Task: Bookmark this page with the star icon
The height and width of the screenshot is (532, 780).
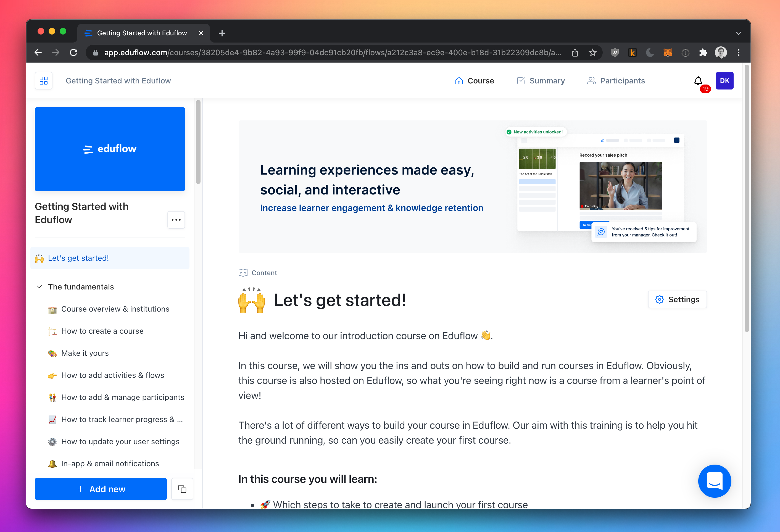Action: click(593, 53)
